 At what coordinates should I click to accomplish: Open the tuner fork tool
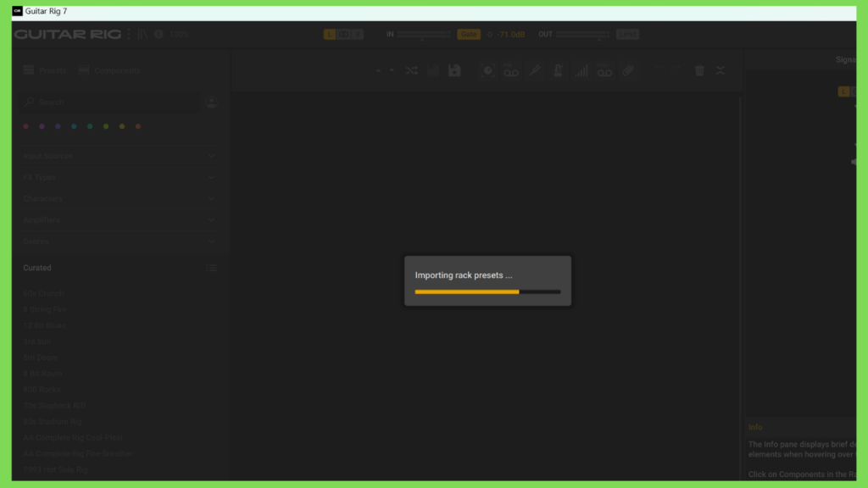535,71
